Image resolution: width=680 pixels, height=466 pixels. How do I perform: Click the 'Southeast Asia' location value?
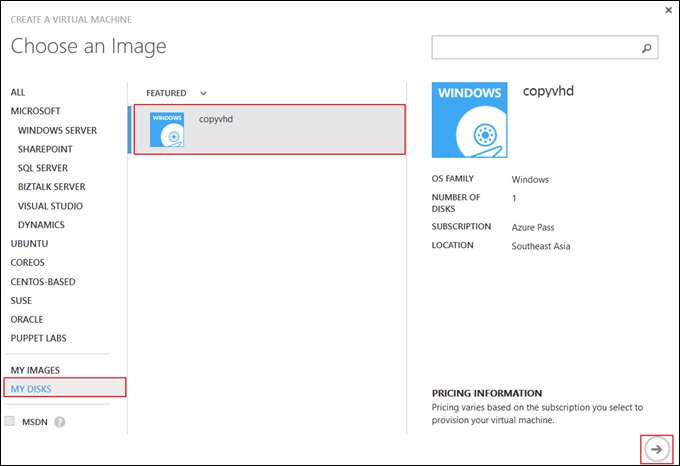541,246
